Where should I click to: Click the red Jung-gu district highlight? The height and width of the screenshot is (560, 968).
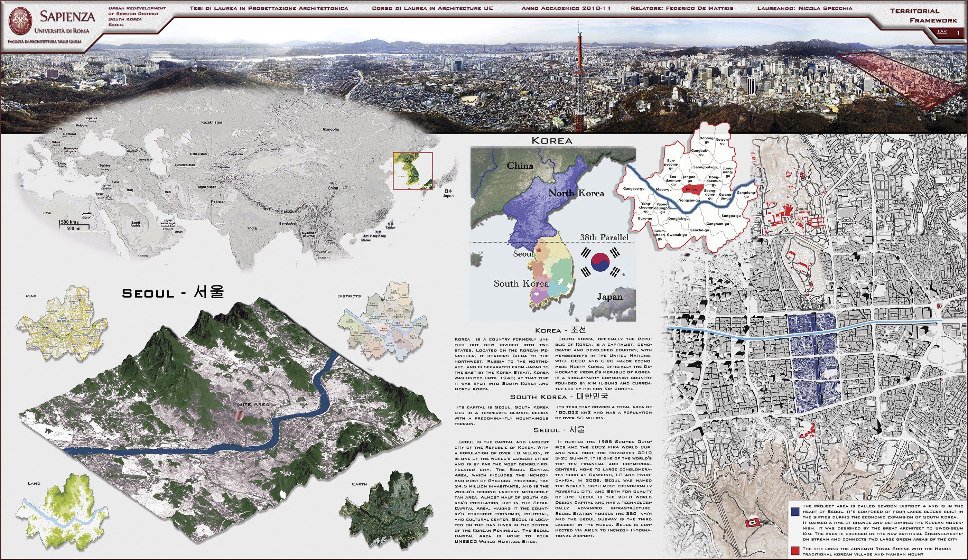pos(692,189)
